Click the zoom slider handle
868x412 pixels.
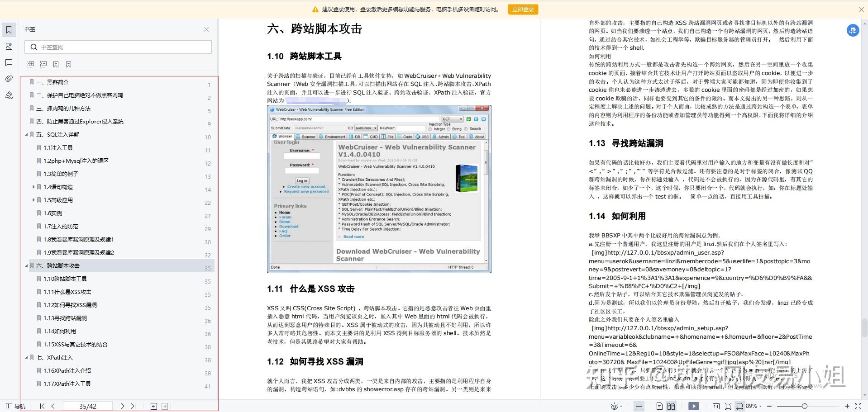(x=804, y=406)
